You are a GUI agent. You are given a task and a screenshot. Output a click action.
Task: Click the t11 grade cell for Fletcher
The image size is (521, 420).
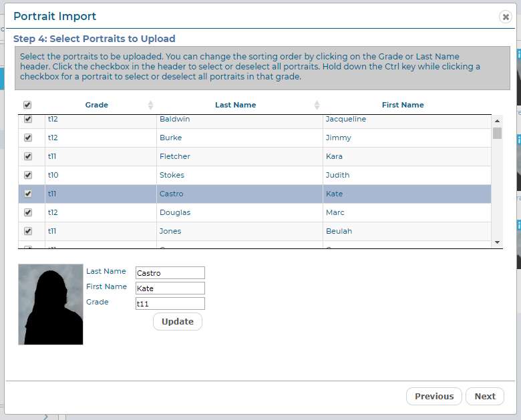(x=101, y=156)
